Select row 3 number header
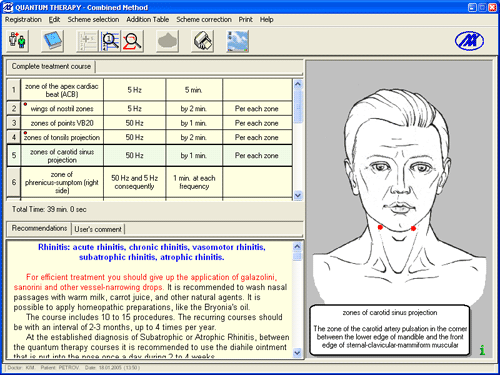This screenshot has height=375, width=500. (x=14, y=123)
